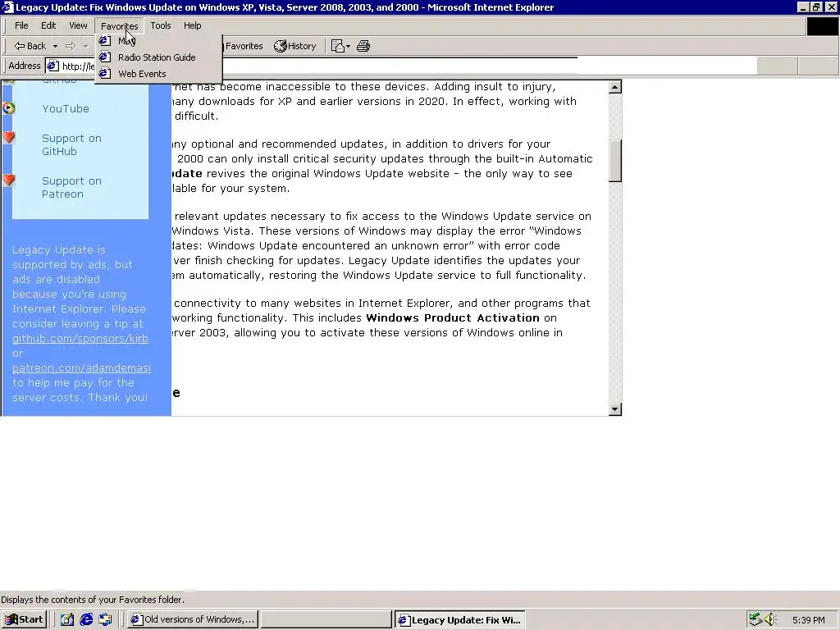
Task: Expand the Back history dropdown arrow
Action: pyautogui.click(x=55, y=46)
